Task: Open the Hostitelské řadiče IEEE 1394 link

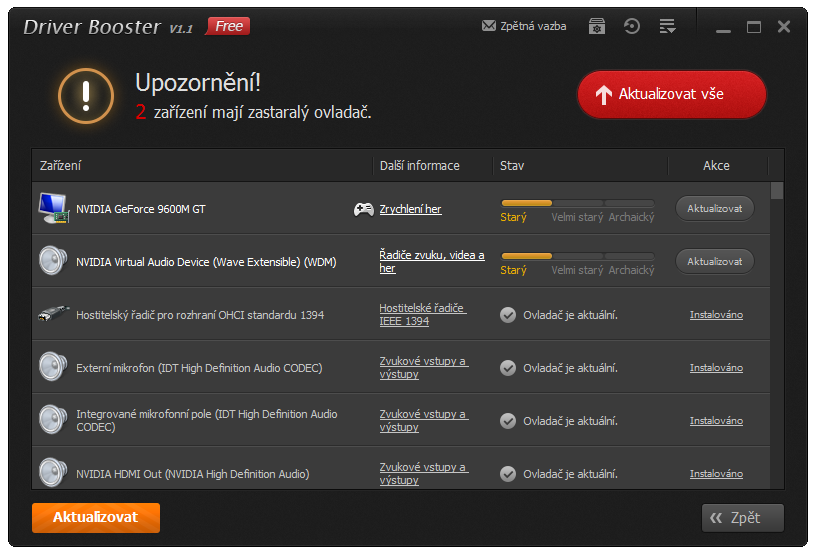Action: click(x=423, y=314)
